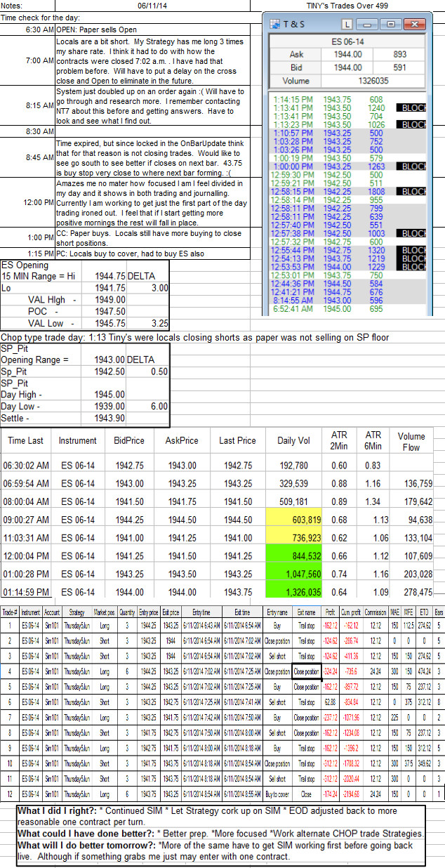
Task: Select the 6:30 AM OPEN: Paper sells Open note
Action: pyautogui.click(x=152, y=30)
